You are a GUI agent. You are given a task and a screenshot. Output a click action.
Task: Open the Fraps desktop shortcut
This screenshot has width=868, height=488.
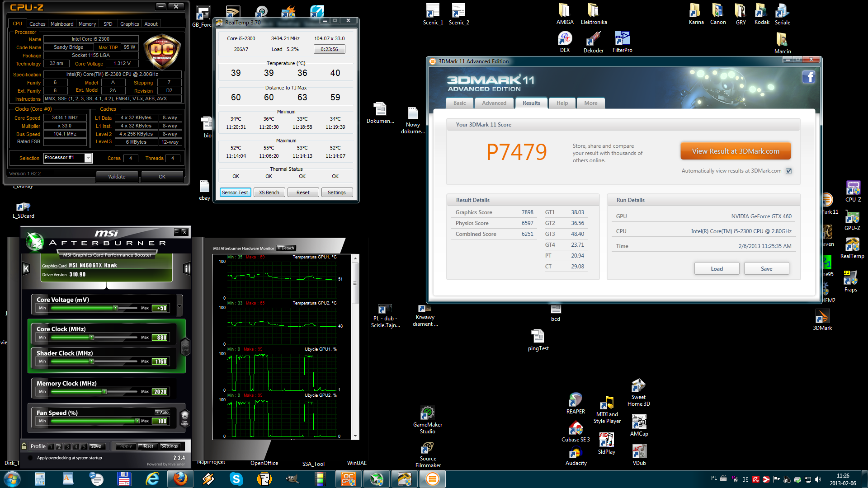point(850,282)
